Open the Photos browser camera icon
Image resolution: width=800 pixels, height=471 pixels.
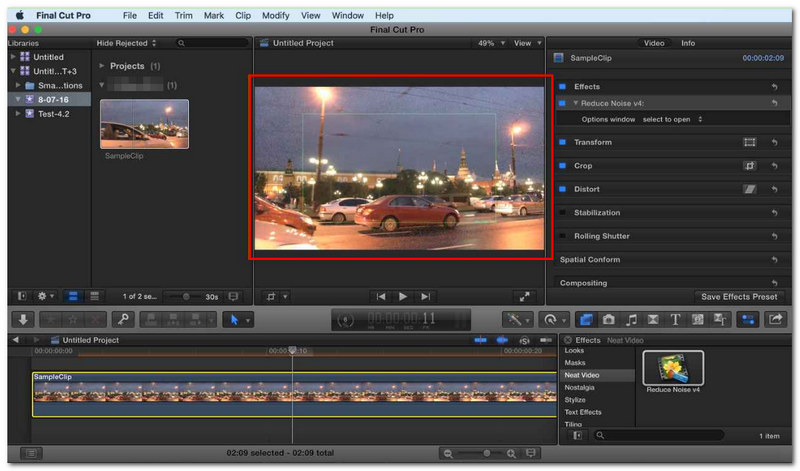pos(609,320)
